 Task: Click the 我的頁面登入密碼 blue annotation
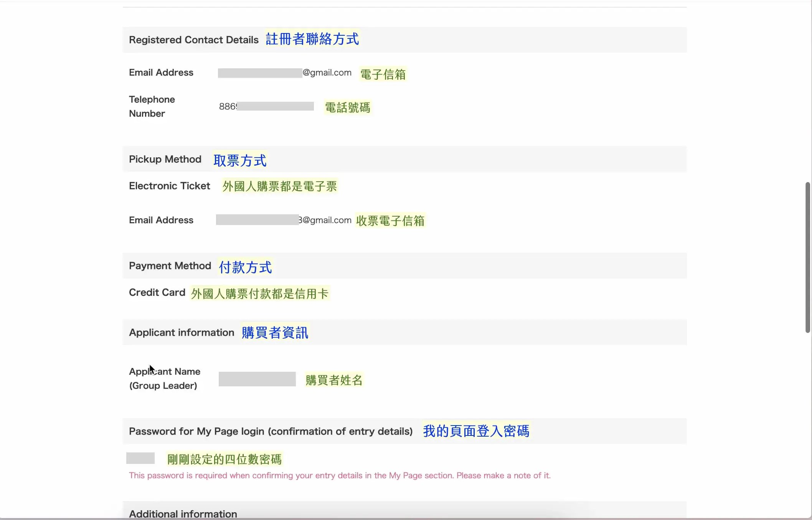(x=476, y=431)
